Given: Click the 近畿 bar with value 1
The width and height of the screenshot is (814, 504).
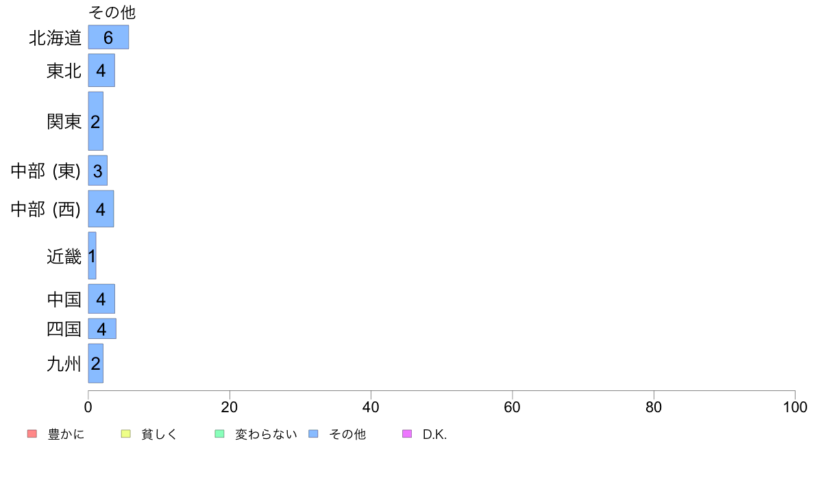Looking at the screenshot, I should click(x=92, y=255).
